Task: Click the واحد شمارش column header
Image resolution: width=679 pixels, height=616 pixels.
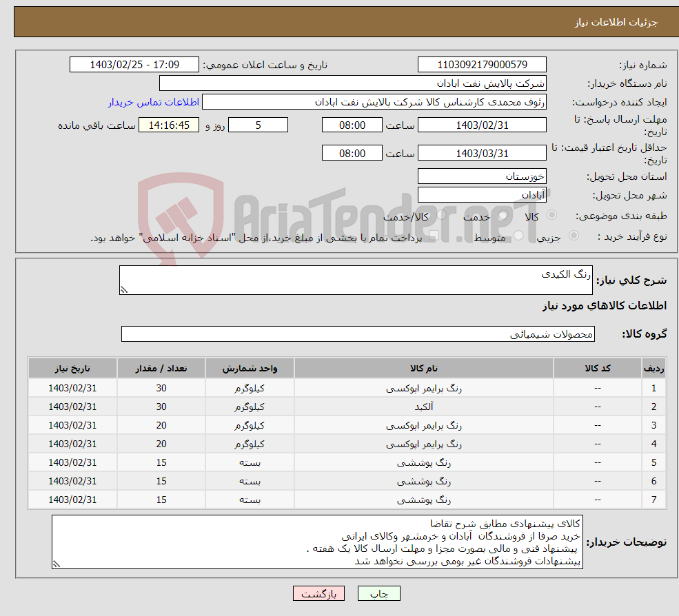Action: [x=250, y=369]
